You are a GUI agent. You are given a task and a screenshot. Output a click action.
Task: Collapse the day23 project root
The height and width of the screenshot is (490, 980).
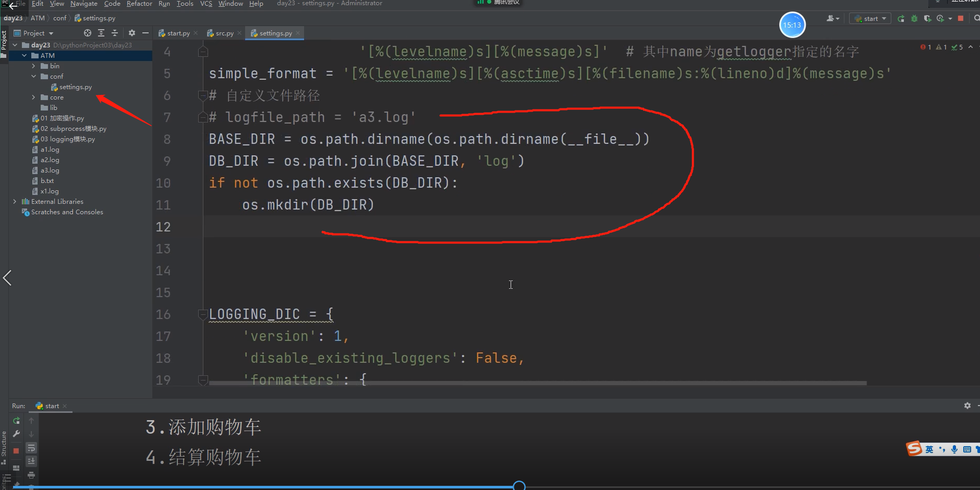point(15,45)
